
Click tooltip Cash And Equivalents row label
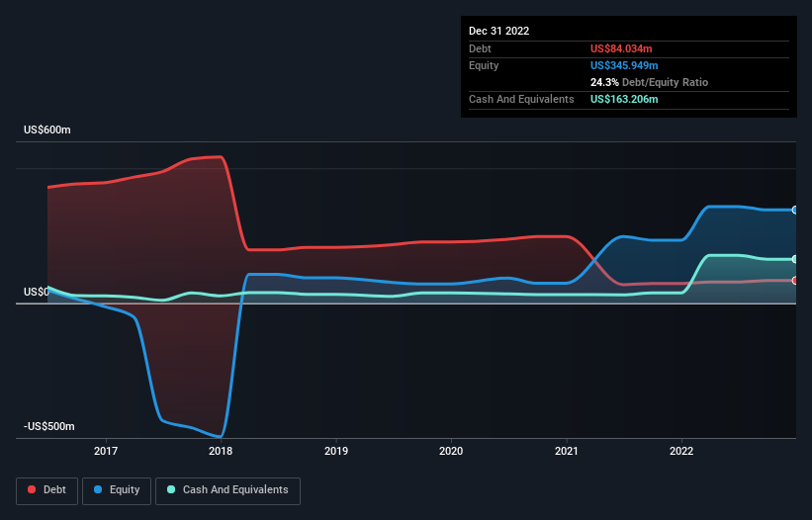pos(521,99)
